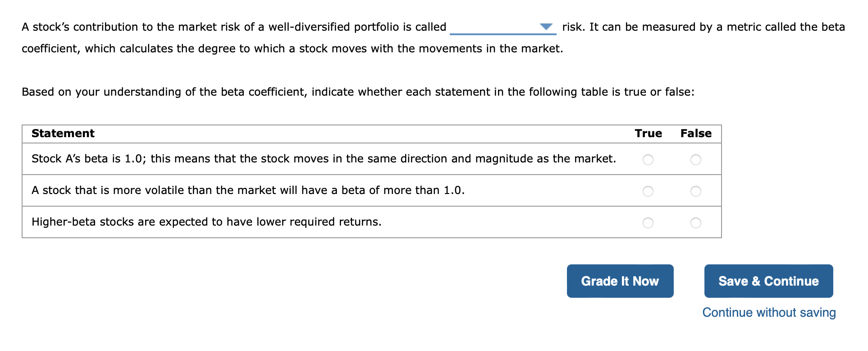The width and height of the screenshot is (868, 351).
Task: Click the Higher-beta stocks statement text
Action: [206, 222]
